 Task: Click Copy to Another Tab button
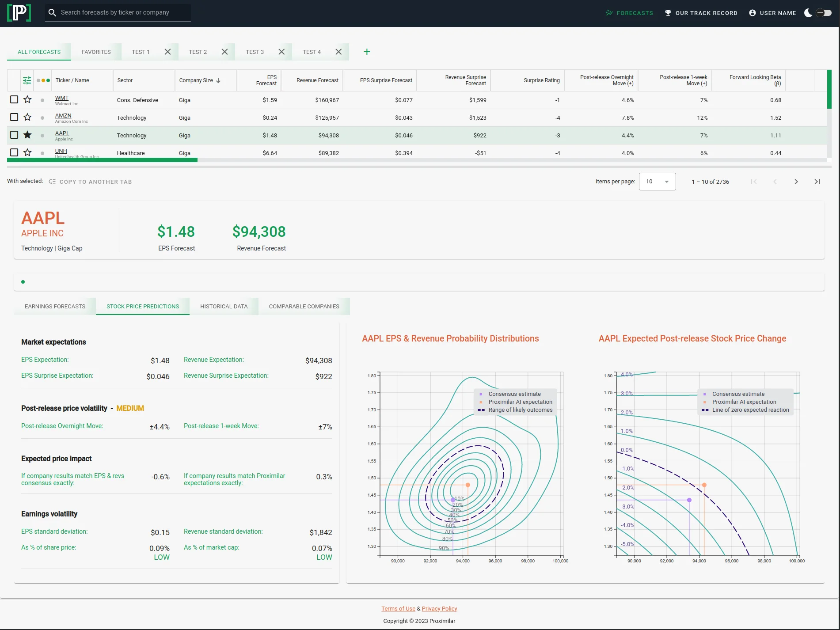pos(91,182)
